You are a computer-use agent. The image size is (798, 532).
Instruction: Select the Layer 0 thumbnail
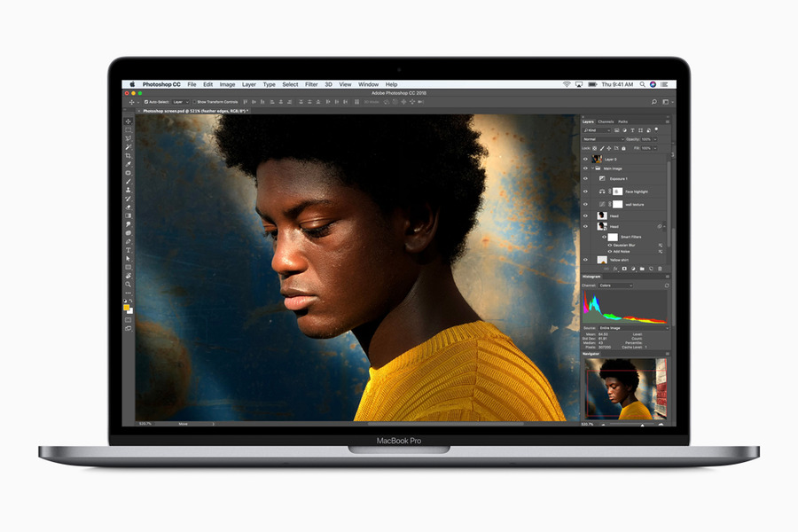point(597,160)
